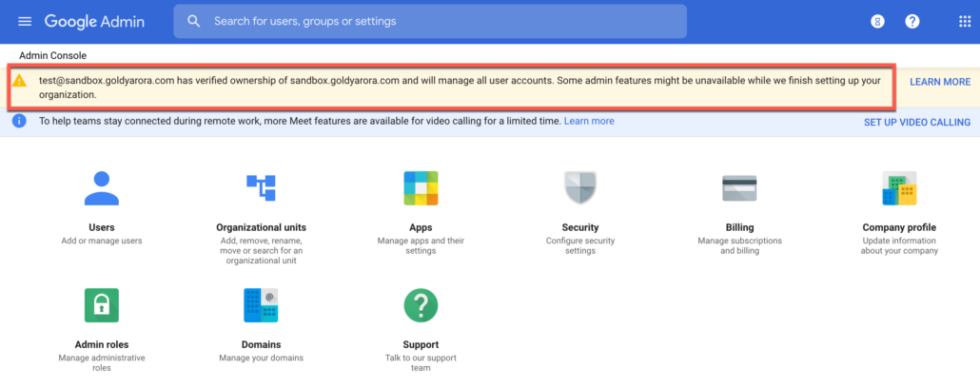Screen dimensions: 980x387
Task: Click 'Manage your domains' description
Action: (x=262, y=358)
